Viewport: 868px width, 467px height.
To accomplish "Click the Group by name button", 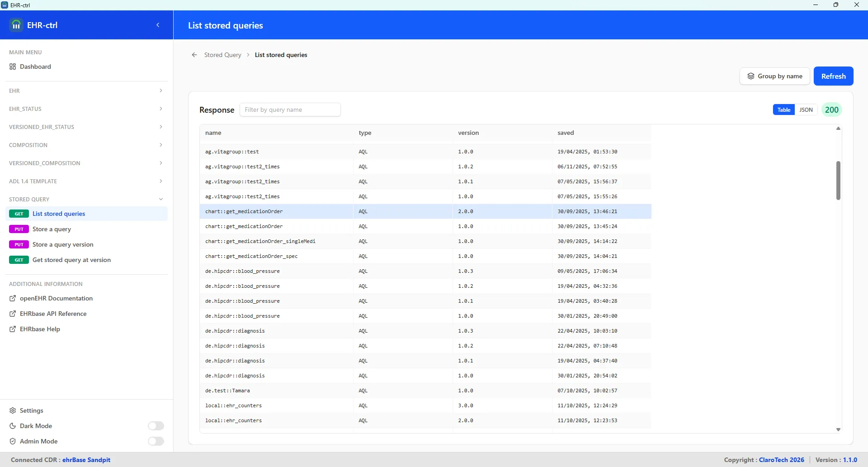I will [x=774, y=76].
